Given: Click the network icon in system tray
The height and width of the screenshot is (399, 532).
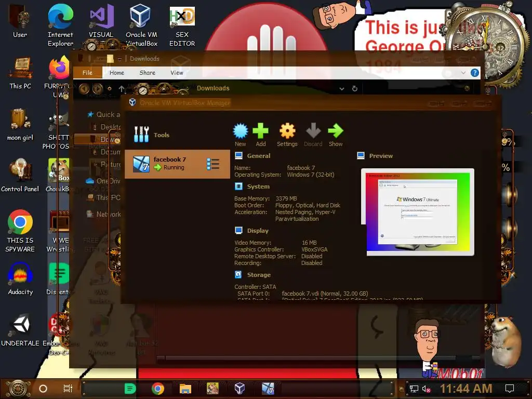Looking at the screenshot, I should click(414, 389).
